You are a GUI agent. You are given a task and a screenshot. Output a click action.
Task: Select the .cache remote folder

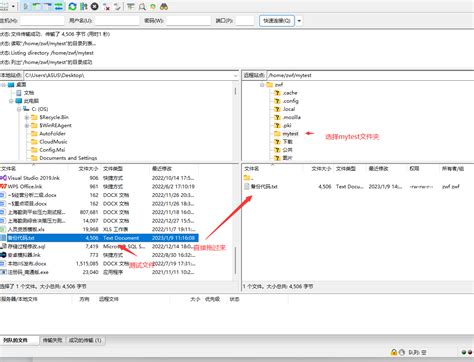(x=290, y=93)
